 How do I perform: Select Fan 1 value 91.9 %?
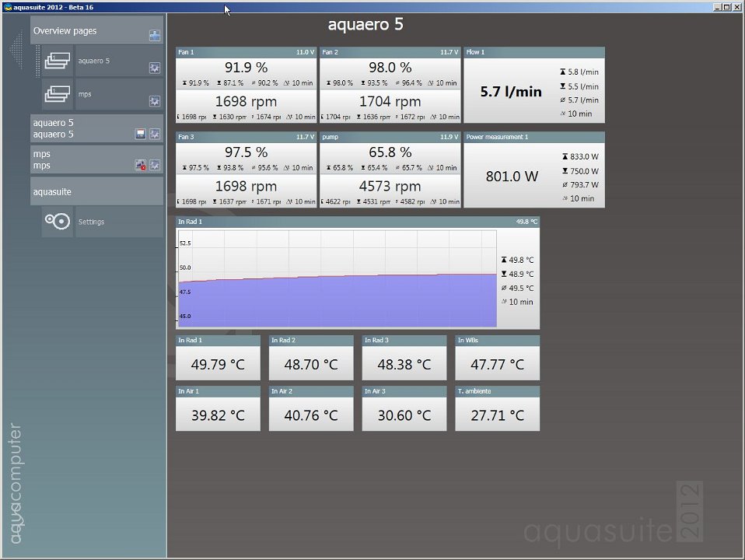tap(246, 68)
